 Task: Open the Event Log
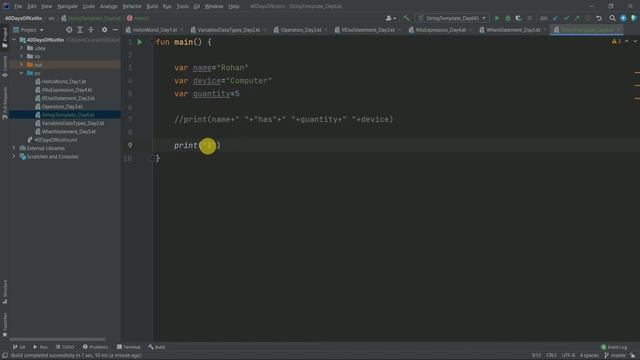(614, 347)
